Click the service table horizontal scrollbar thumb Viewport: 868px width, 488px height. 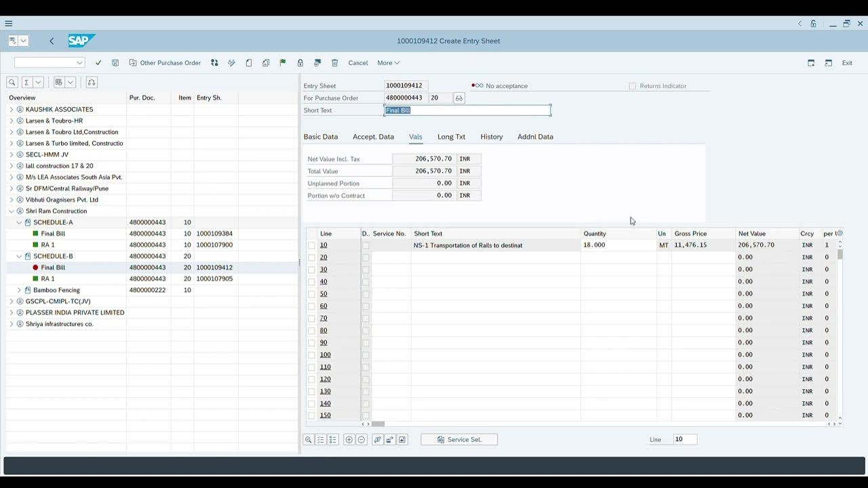point(378,424)
